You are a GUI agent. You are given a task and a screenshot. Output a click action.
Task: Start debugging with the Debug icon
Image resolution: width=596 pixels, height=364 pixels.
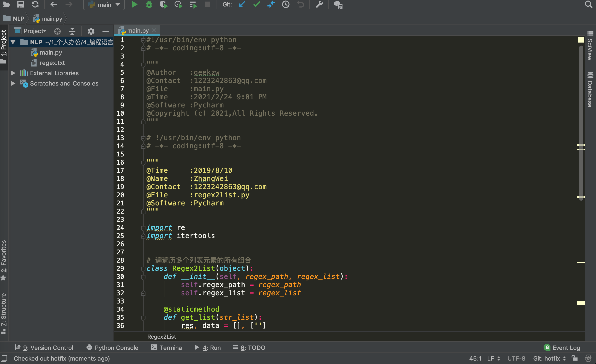149,4
